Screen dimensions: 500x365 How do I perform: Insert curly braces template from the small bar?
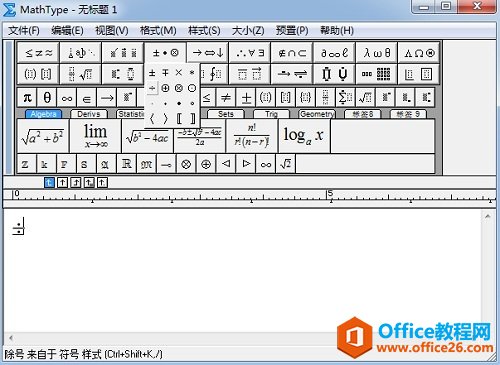point(305,98)
